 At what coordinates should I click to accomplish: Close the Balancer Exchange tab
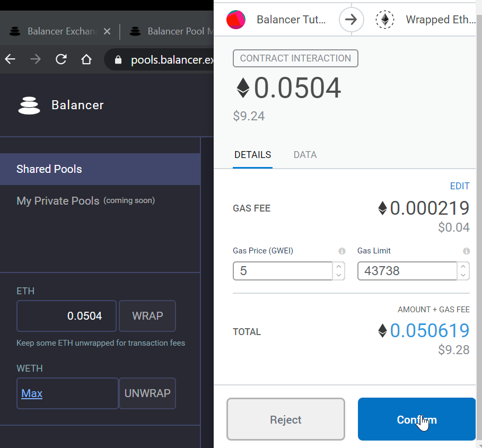coord(107,31)
